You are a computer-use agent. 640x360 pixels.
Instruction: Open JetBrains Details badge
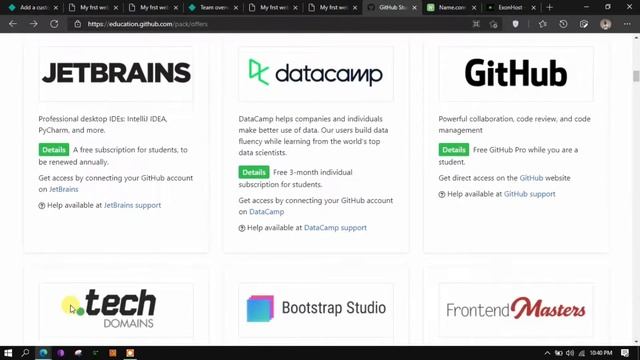[54, 150]
